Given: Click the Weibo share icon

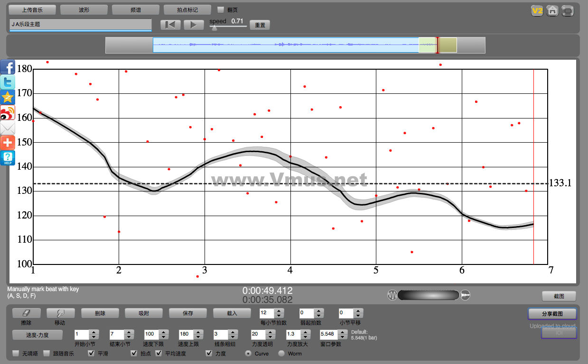Looking at the screenshot, I should point(8,113).
